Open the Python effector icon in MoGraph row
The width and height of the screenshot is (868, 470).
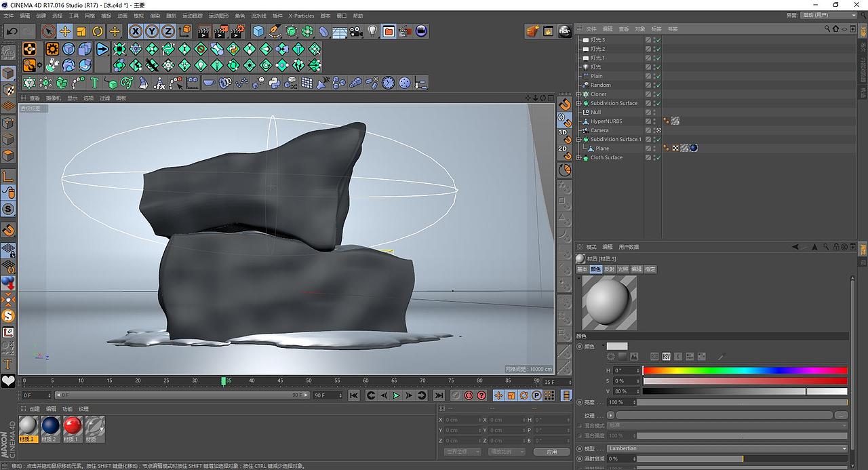274,83
